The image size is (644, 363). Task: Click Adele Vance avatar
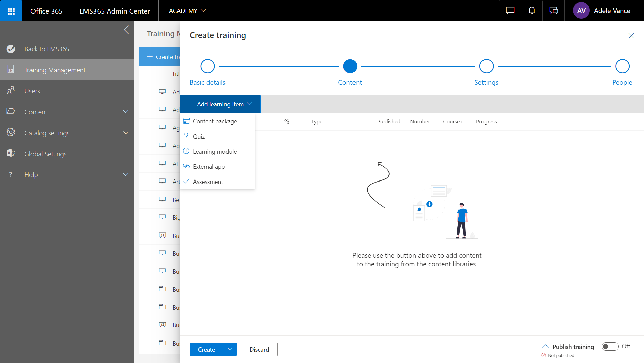click(x=581, y=11)
